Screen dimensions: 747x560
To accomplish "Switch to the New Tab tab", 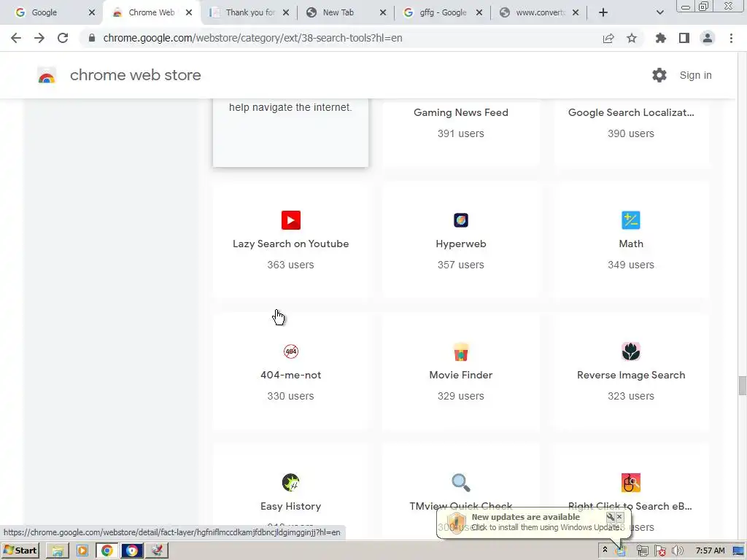I will [x=346, y=12].
